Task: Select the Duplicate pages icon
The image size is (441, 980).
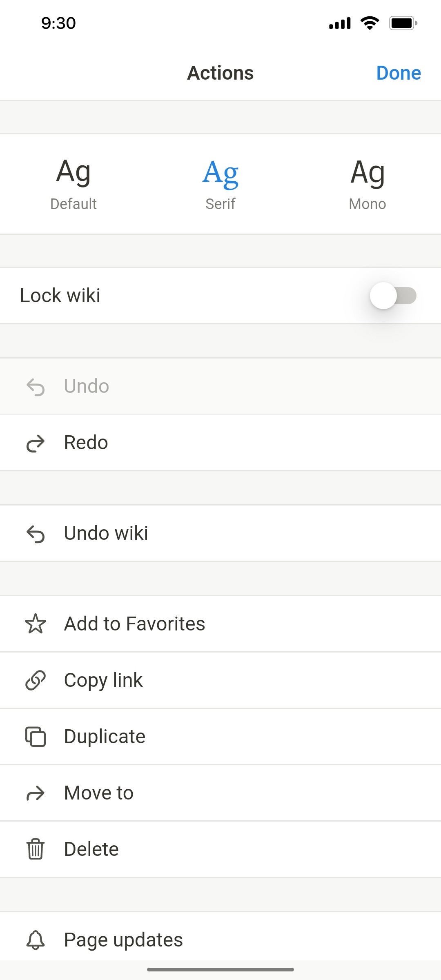Action: pos(36,736)
